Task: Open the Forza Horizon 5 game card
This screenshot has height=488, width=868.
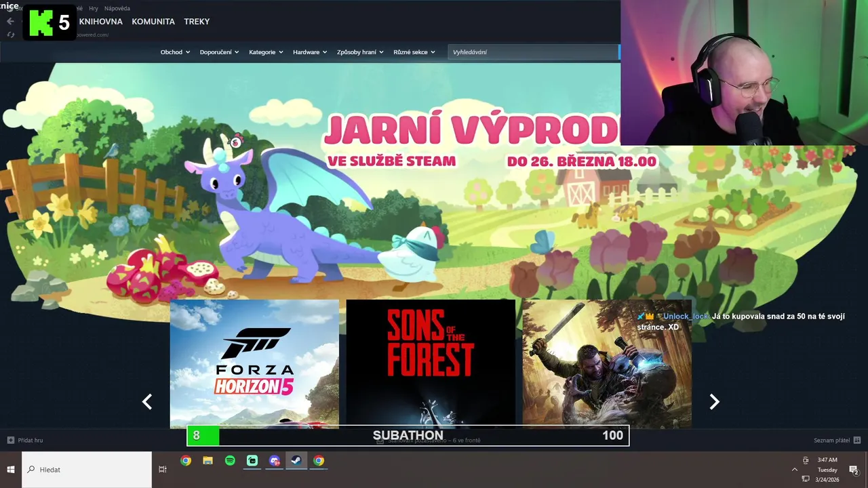Action: pyautogui.click(x=254, y=364)
